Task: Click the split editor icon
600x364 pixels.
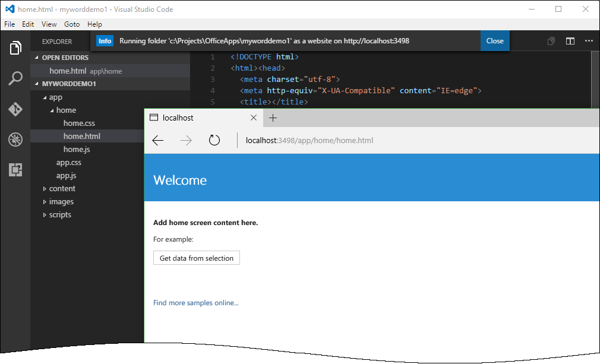Action: click(x=570, y=41)
